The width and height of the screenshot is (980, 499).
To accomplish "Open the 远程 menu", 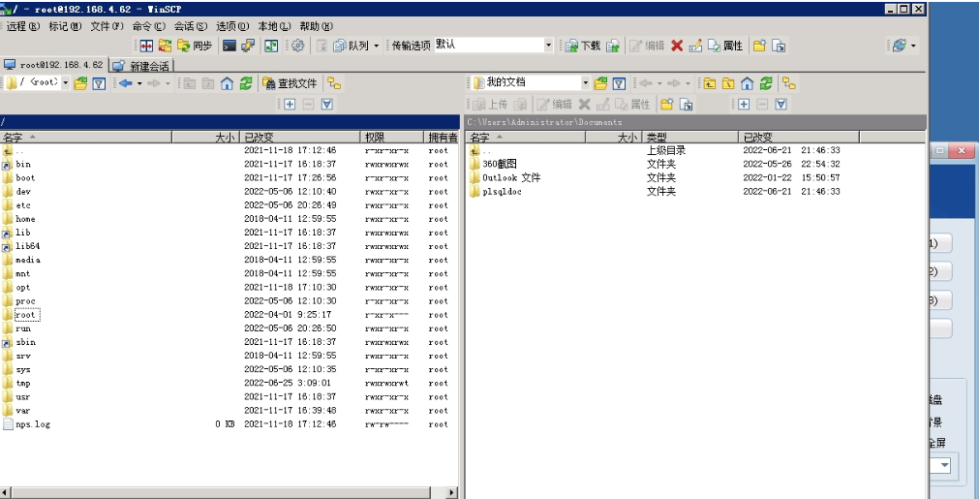I will (x=22, y=26).
